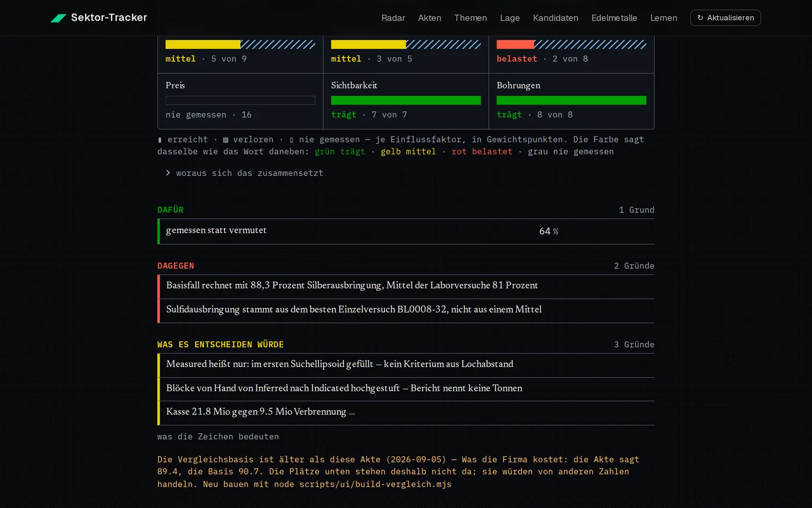Select the 'Basisfall rechnet mit 88,3 Prozent' row
Image resolution: width=812 pixels, height=508 pixels.
406,286
